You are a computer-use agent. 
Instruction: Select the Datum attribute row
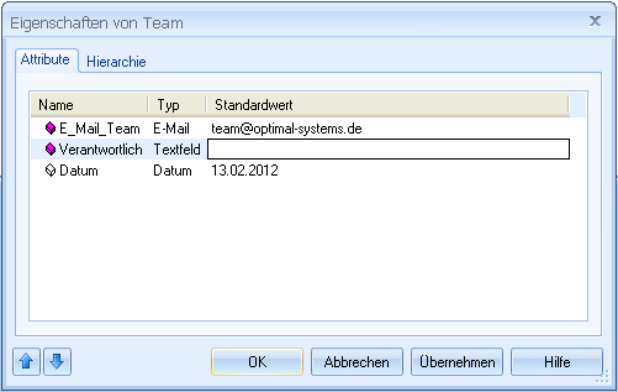(300, 171)
